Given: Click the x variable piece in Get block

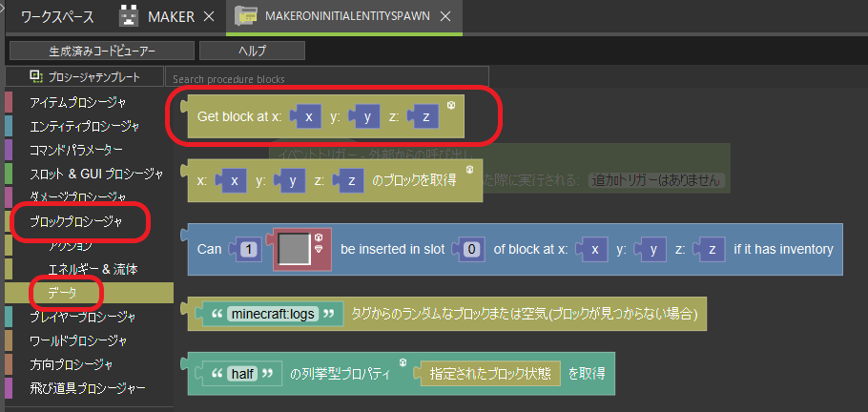Looking at the screenshot, I should (x=307, y=116).
